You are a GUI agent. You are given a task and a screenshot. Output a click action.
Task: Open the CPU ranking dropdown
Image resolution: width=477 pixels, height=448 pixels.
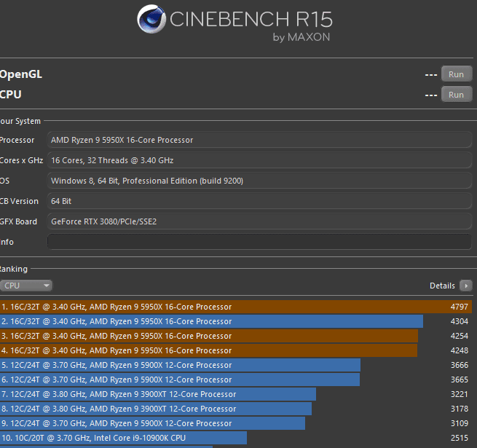26,286
